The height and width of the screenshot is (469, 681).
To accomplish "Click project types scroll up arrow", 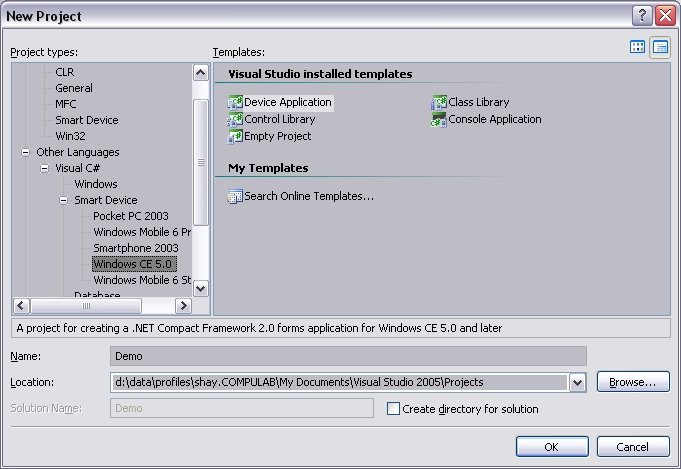I will coord(201,73).
